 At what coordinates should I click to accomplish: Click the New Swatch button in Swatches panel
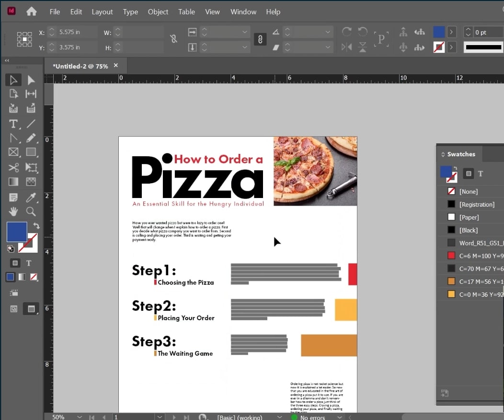point(445,393)
